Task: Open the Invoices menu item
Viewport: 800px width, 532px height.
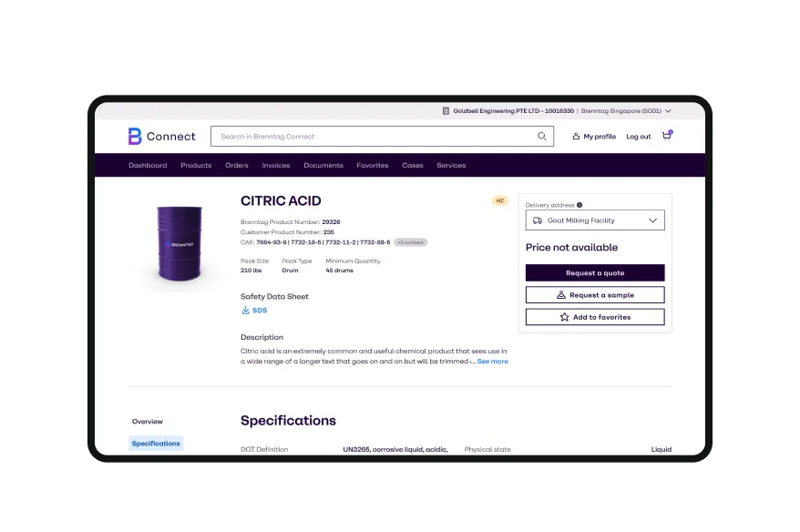Action: (x=276, y=165)
